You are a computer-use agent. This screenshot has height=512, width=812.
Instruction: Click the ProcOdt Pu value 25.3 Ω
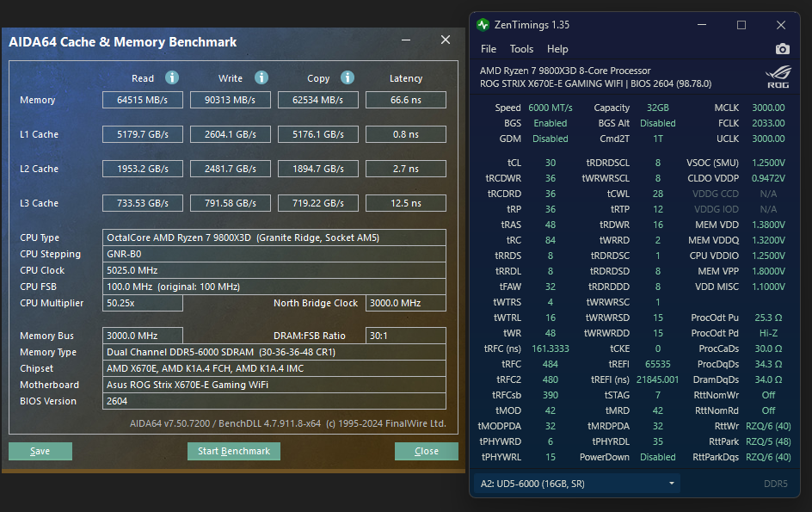(768, 318)
